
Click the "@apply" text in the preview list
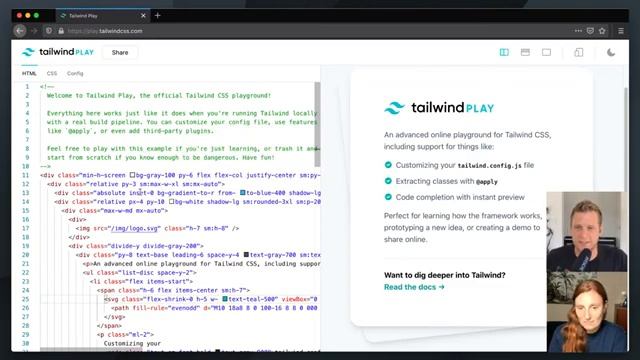[487, 182]
